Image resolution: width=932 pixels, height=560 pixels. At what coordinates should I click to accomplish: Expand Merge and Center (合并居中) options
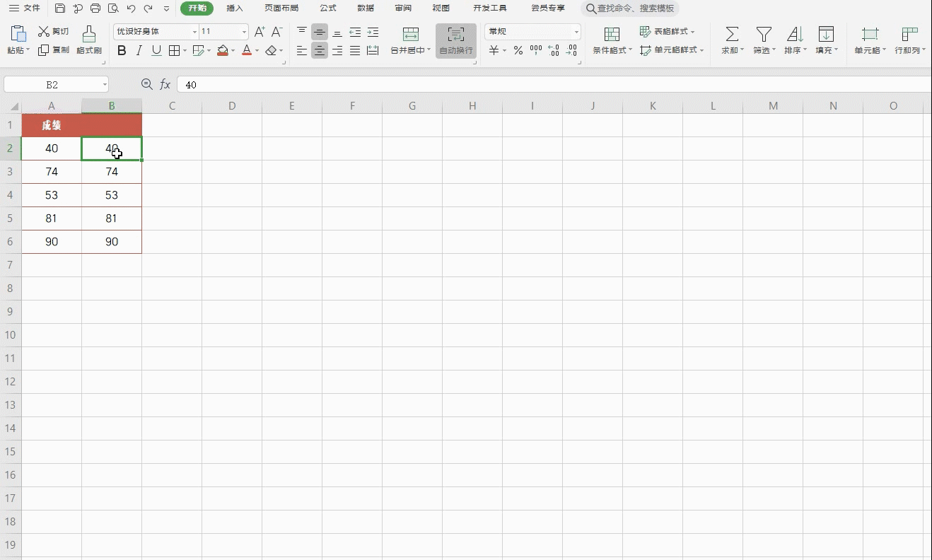(429, 50)
